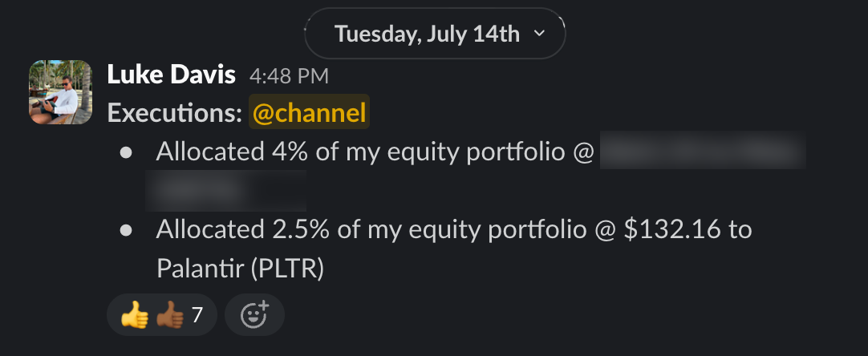Screen dimensions: 868x356
Task: Click the Executions: heading text
Action: pyautogui.click(x=174, y=112)
